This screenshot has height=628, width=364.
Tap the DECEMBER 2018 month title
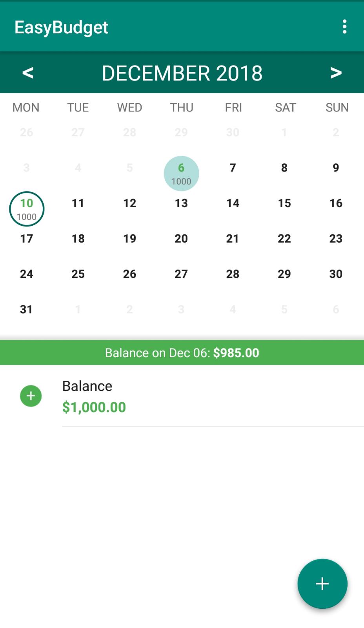coord(182,73)
